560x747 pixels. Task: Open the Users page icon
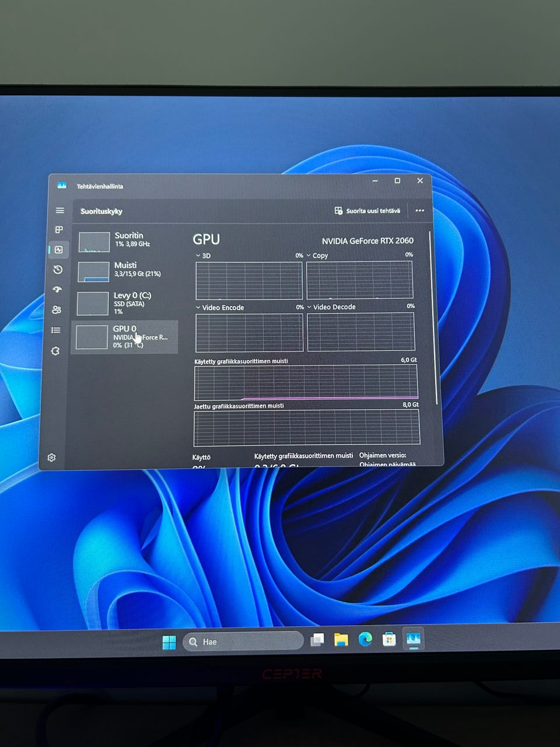pyautogui.click(x=57, y=310)
